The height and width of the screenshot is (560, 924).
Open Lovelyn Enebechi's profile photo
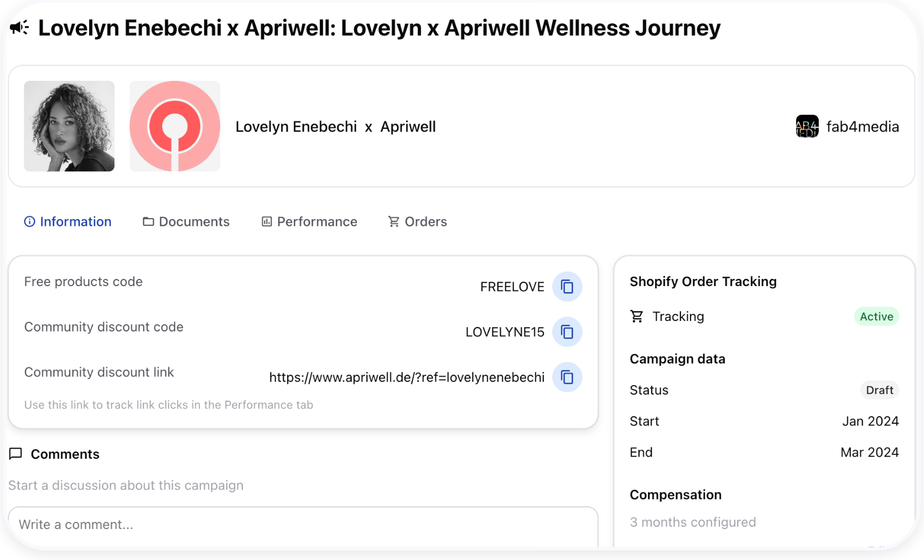pos(69,126)
